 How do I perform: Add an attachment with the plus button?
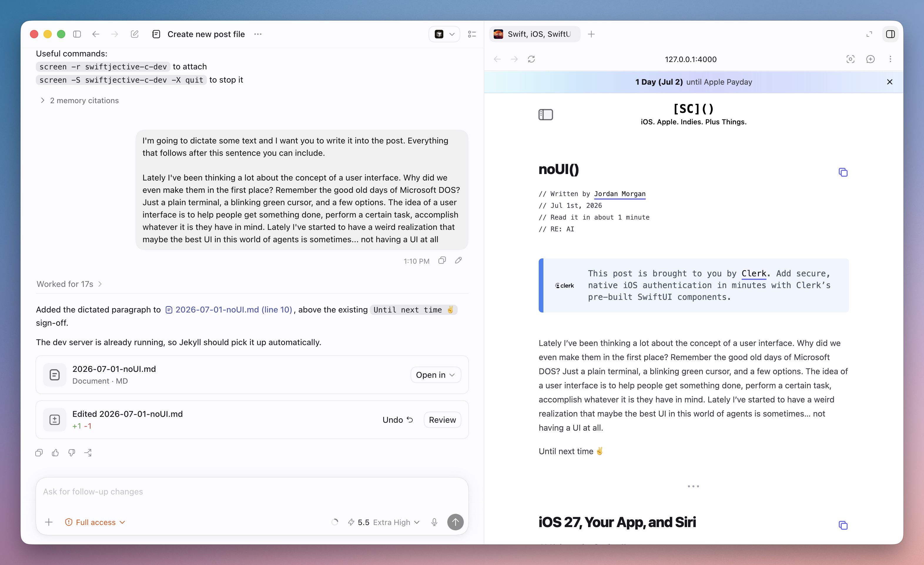pyautogui.click(x=49, y=522)
